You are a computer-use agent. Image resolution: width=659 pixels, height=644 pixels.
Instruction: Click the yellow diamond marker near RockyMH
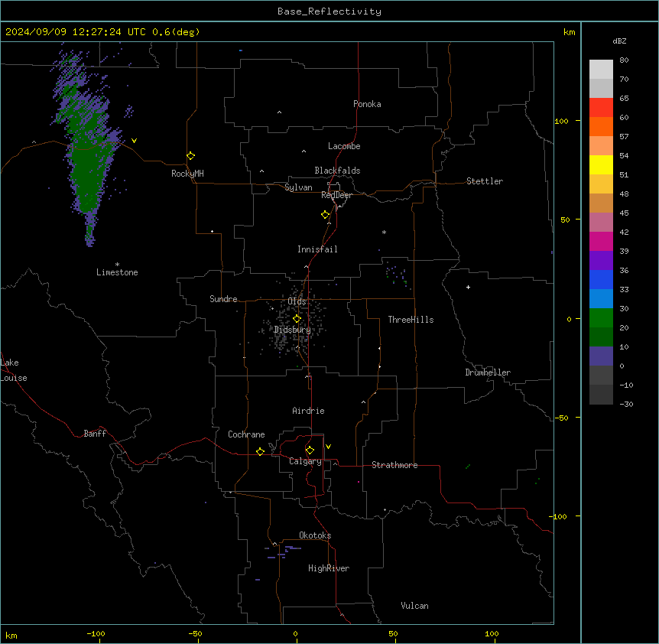pos(190,156)
